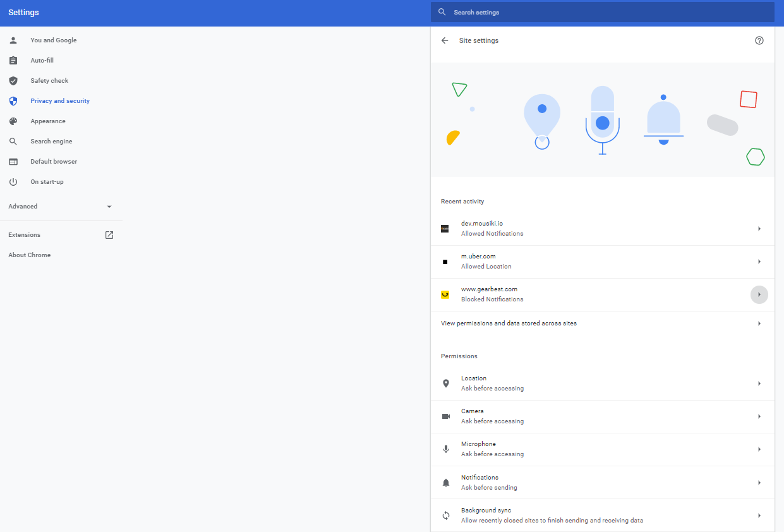Viewport: 784px width, 532px height.
Task: Click the dev.mousiki.io site favicon
Action: point(445,229)
